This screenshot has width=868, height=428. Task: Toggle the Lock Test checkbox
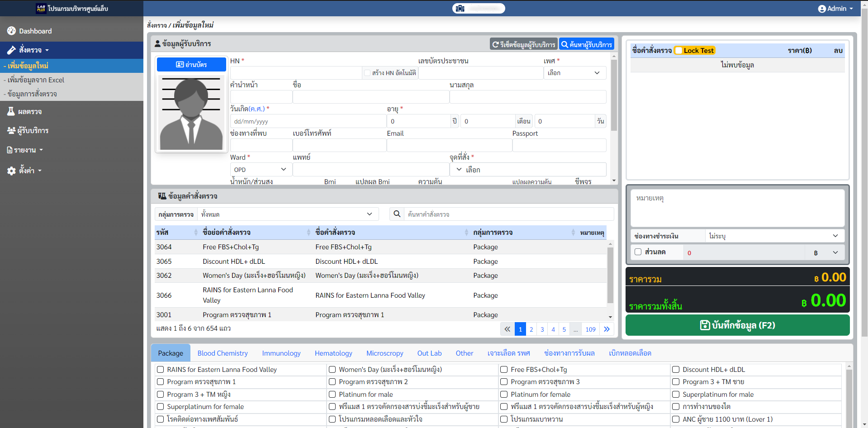(678, 51)
